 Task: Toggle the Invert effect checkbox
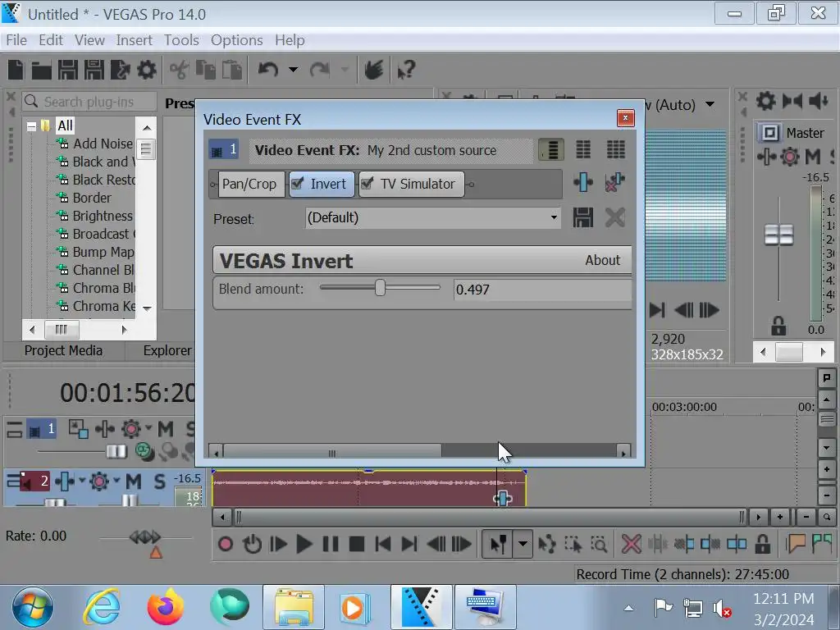click(x=297, y=183)
